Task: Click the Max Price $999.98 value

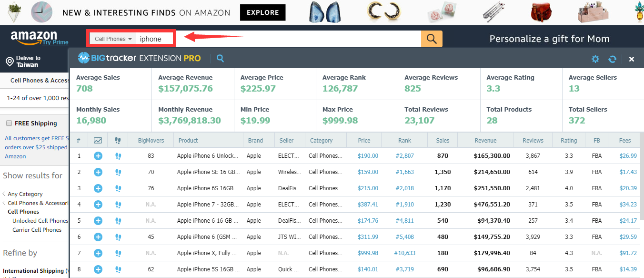Action: pyautogui.click(x=340, y=121)
